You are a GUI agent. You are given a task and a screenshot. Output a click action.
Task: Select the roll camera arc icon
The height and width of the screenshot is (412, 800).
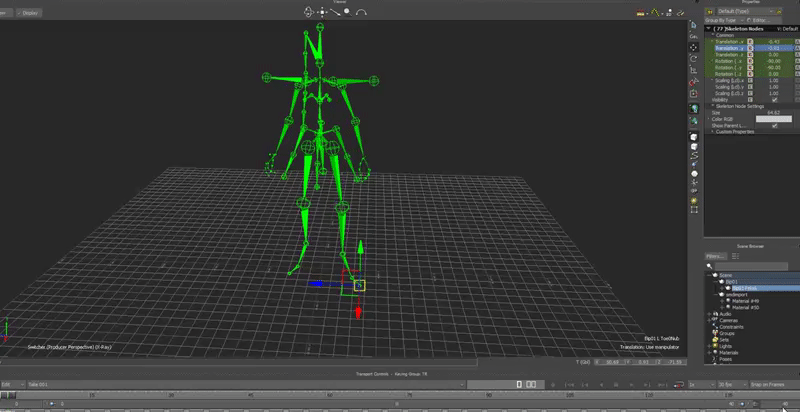click(x=361, y=12)
